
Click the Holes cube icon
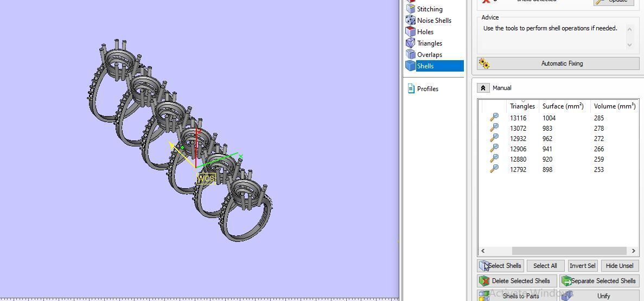pyautogui.click(x=410, y=31)
